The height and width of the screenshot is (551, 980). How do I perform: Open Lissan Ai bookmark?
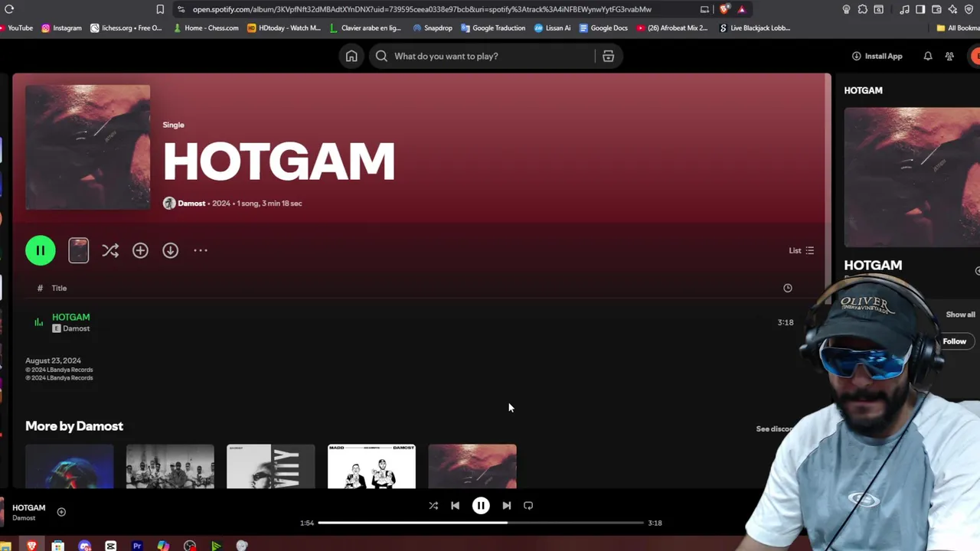(x=552, y=28)
